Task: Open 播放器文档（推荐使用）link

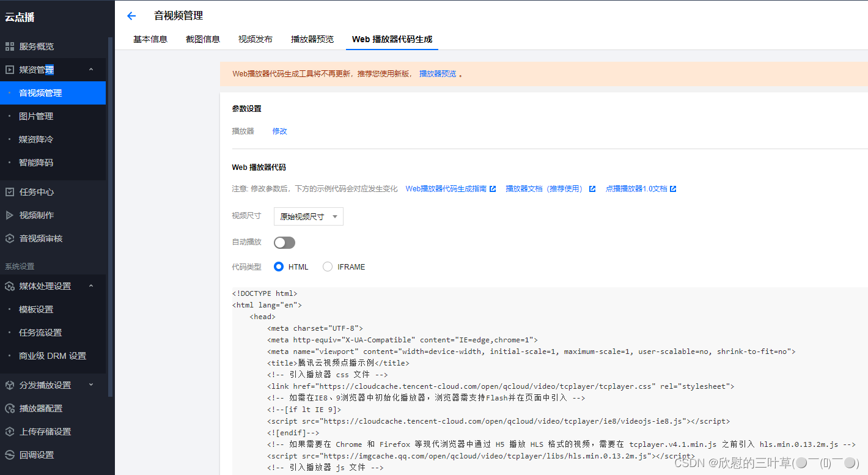Action: pyautogui.click(x=544, y=189)
